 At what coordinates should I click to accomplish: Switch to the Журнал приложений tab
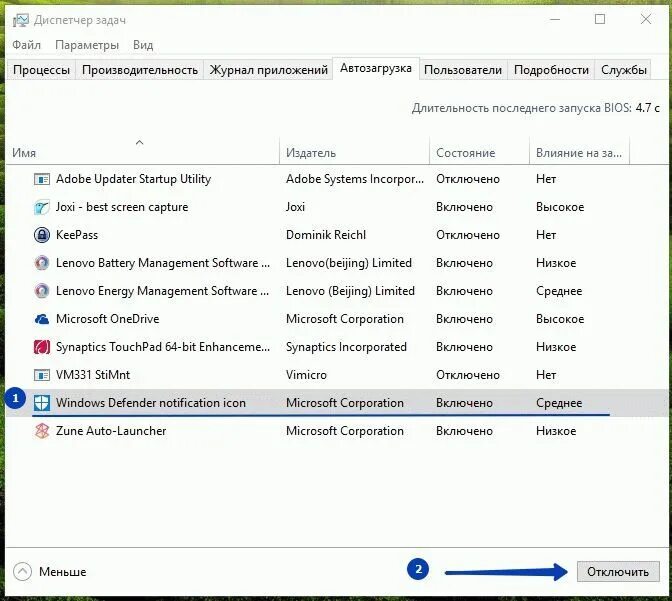click(x=268, y=70)
